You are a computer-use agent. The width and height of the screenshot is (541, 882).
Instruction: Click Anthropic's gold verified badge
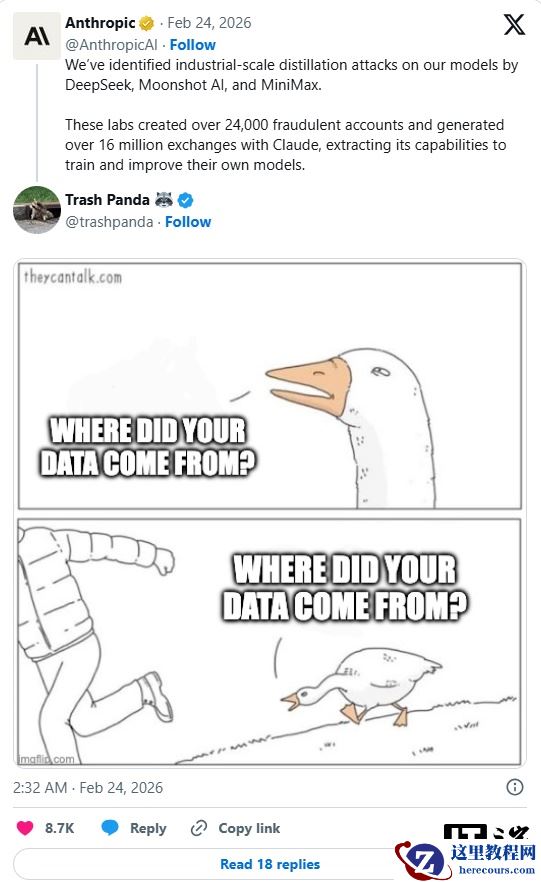[146, 24]
